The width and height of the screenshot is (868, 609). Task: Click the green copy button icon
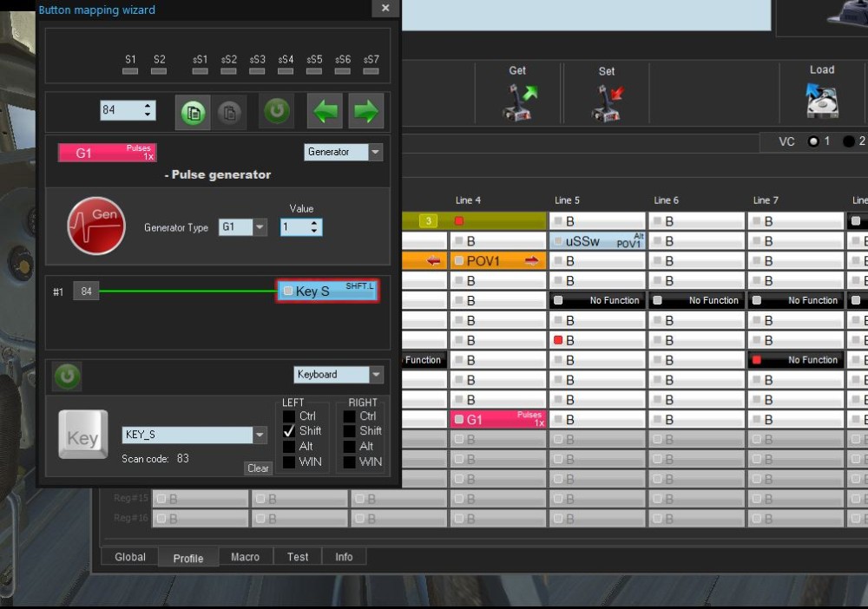click(193, 113)
